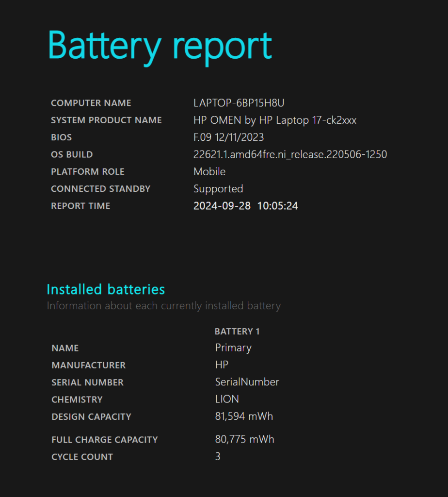Click the cycle count value 3
The width and height of the screenshot is (448, 497).
[x=218, y=456]
